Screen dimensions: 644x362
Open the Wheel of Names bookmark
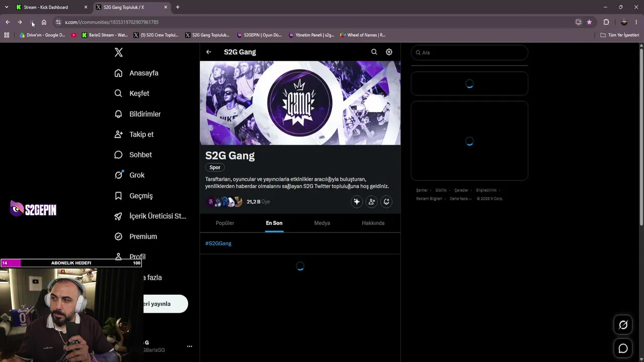point(363,35)
